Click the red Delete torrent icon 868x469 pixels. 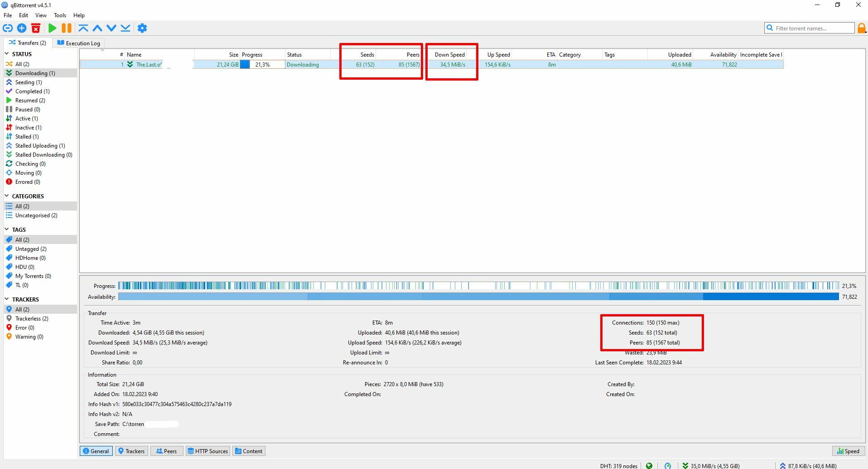[x=36, y=28]
